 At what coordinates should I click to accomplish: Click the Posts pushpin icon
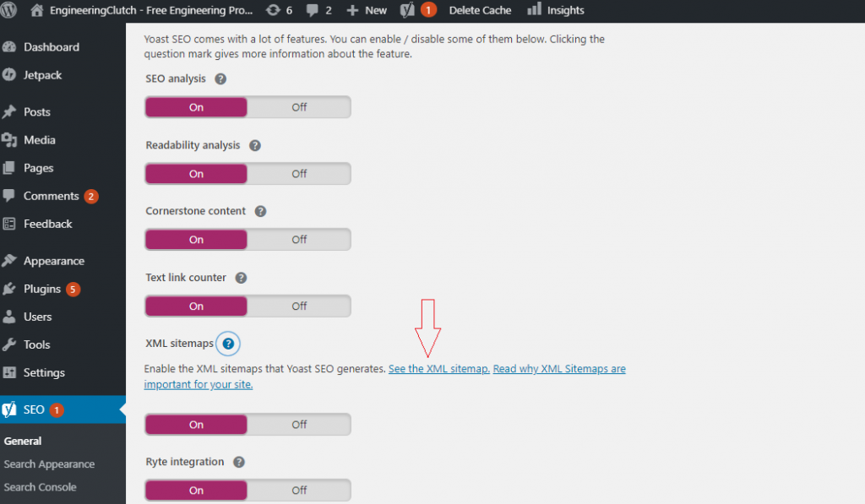(8, 112)
